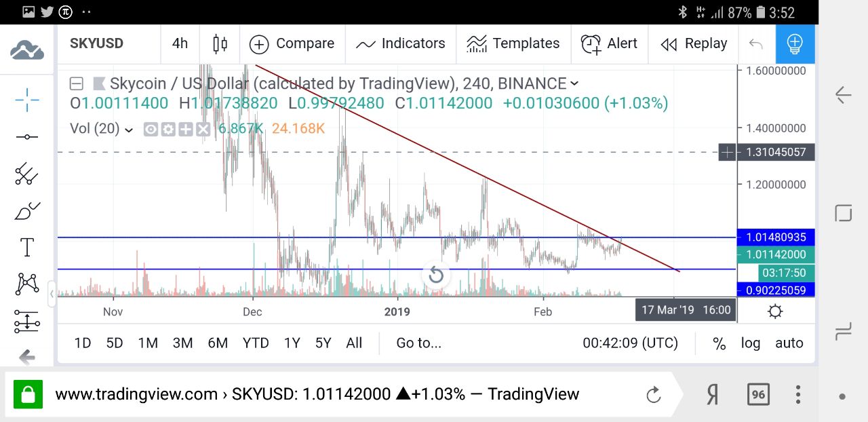The width and height of the screenshot is (868, 422).
Task: Open Compare symbol dialog
Action: click(292, 44)
